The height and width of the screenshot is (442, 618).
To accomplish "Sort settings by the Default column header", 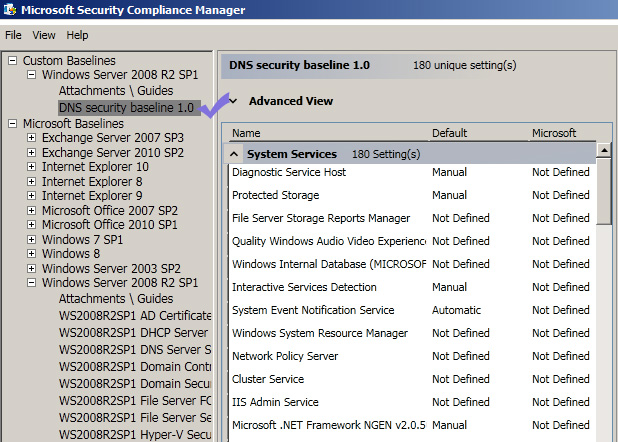I will pos(449,133).
